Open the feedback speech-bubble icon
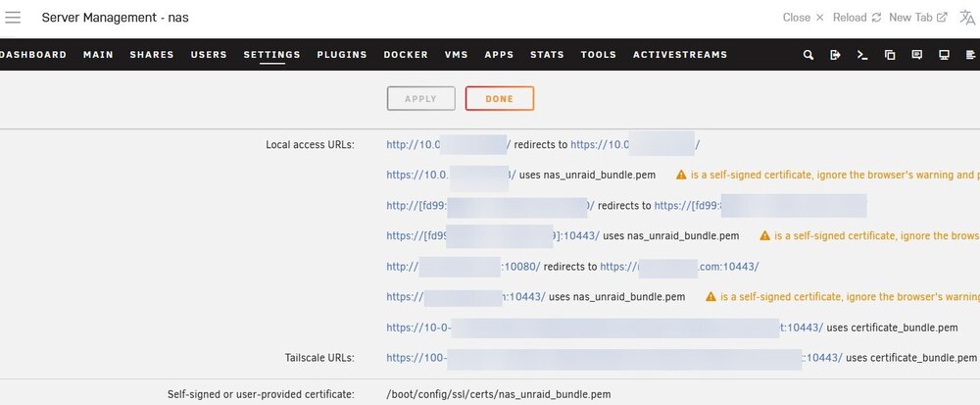The height and width of the screenshot is (405, 980). [917, 55]
